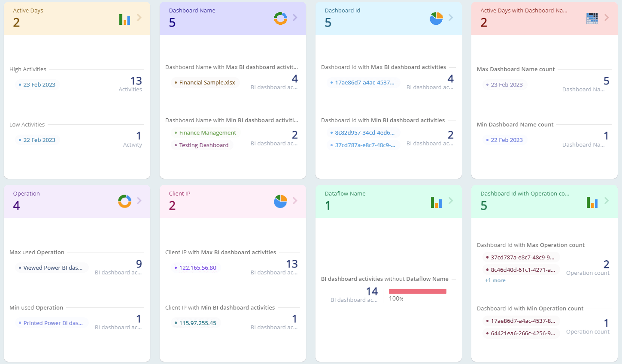Viewport: 622px width, 364px height.
Task: Open the Client IP card chevron
Action: pos(294,201)
